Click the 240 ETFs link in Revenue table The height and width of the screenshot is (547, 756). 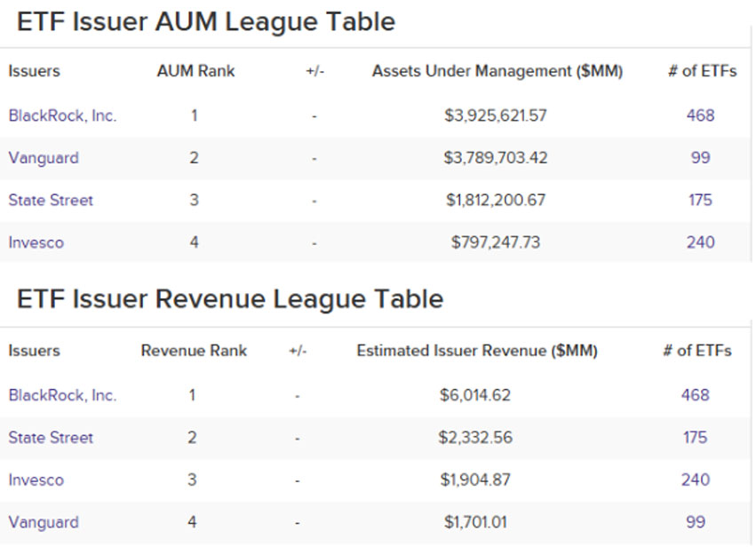coord(695,480)
